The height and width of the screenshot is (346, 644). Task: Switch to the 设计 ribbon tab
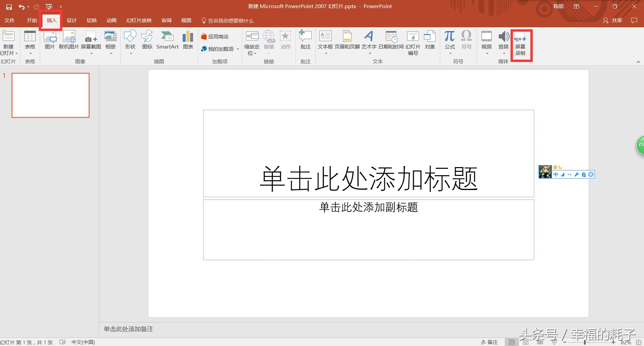[x=71, y=20]
